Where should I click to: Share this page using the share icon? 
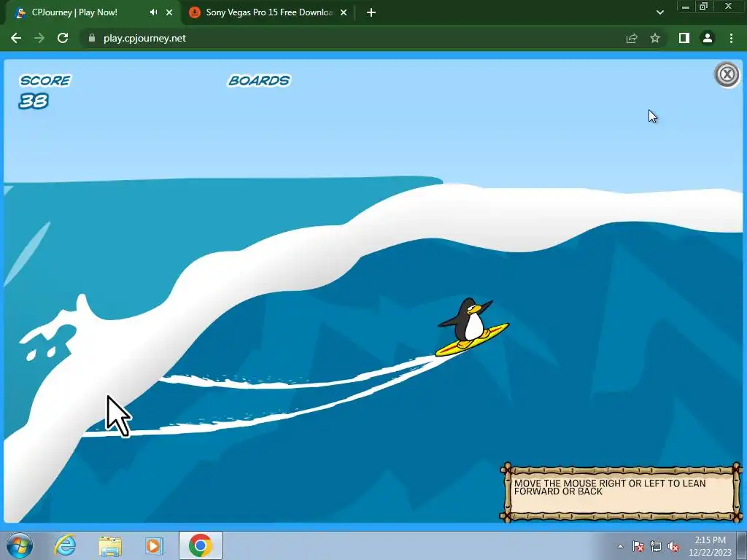(632, 38)
